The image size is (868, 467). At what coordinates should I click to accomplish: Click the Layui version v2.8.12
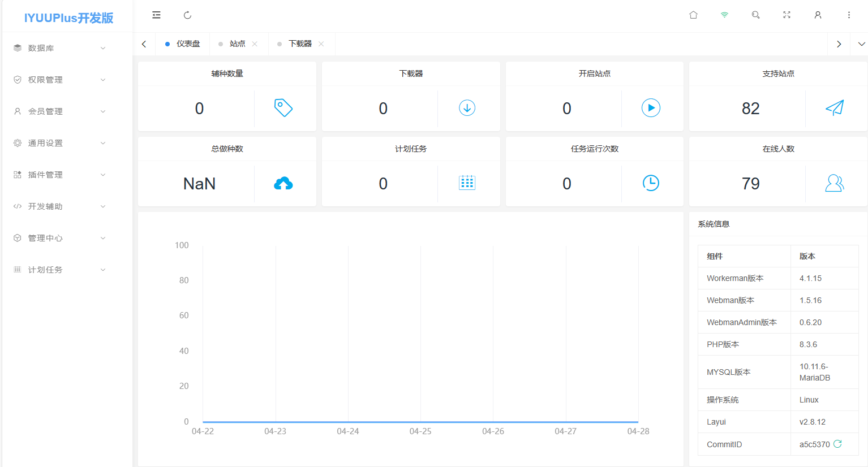pos(813,422)
